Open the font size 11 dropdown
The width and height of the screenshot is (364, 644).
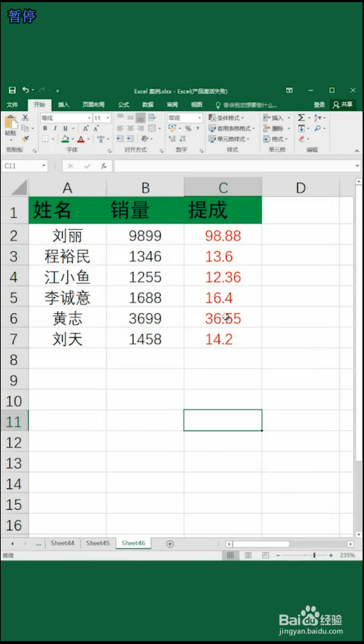(x=108, y=118)
